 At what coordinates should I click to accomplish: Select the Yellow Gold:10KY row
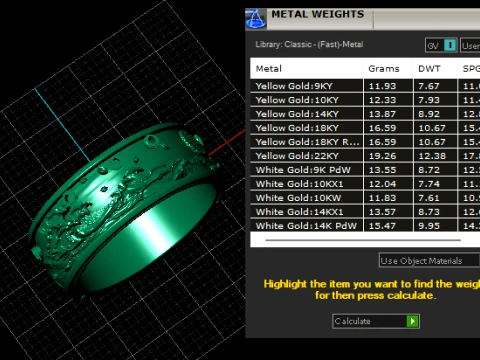pyautogui.click(x=365, y=100)
